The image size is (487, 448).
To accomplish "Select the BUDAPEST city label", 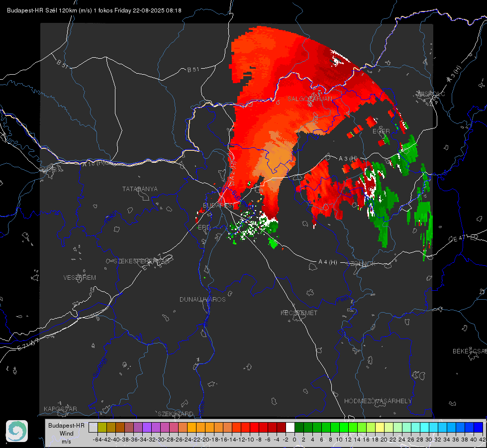I will point(219,206).
